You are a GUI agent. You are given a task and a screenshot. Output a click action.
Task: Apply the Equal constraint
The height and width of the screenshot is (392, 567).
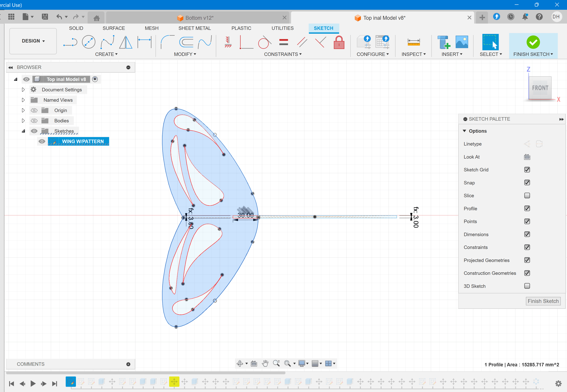(x=283, y=42)
